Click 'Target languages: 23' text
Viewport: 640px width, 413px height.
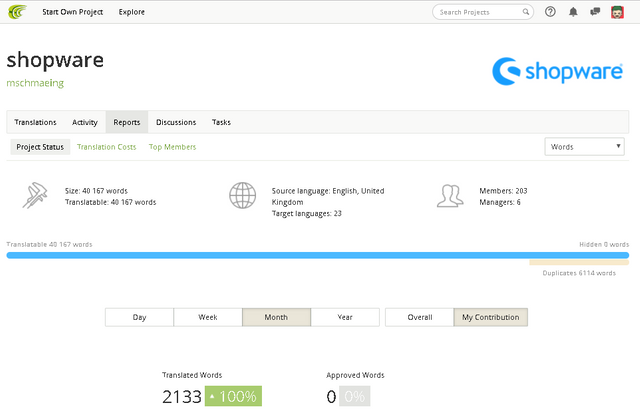point(307,213)
